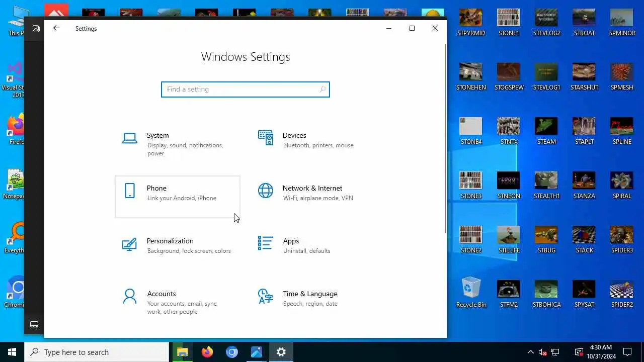Select the STFM2 desktop icon
Screen dimensions: 644x362
point(509,294)
